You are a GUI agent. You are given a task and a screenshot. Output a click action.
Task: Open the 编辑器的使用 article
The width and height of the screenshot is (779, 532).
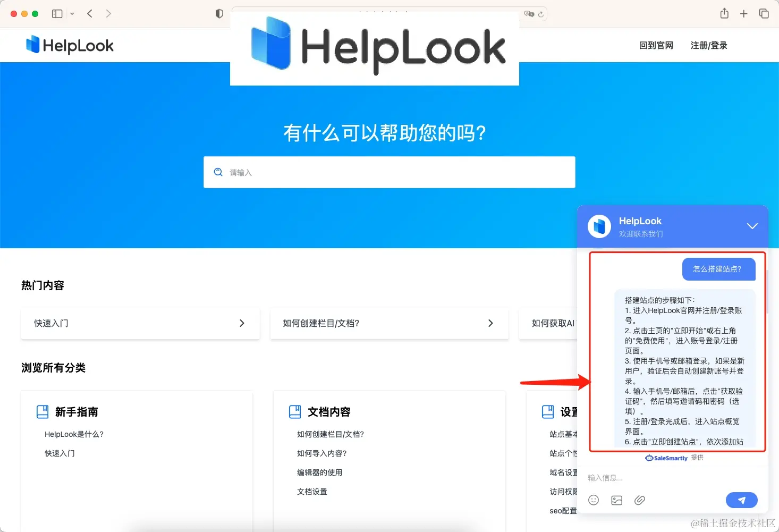point(320,472)
